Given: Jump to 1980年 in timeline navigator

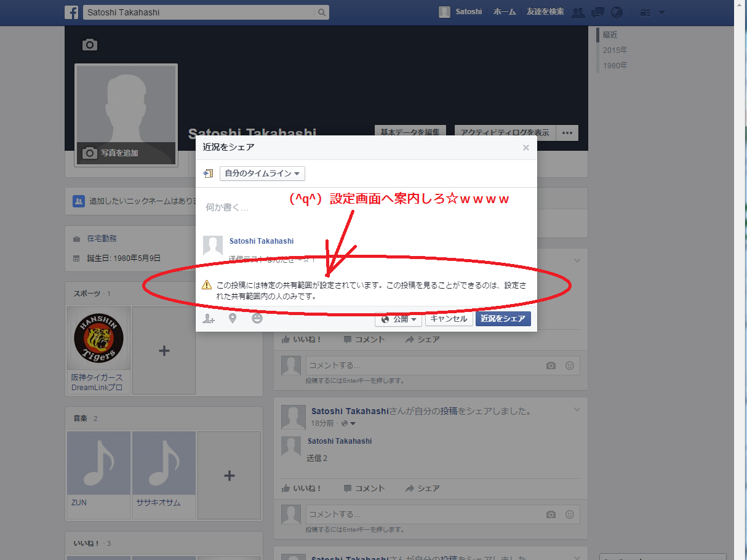Looking at the screenshot, I should coord(615,66).
